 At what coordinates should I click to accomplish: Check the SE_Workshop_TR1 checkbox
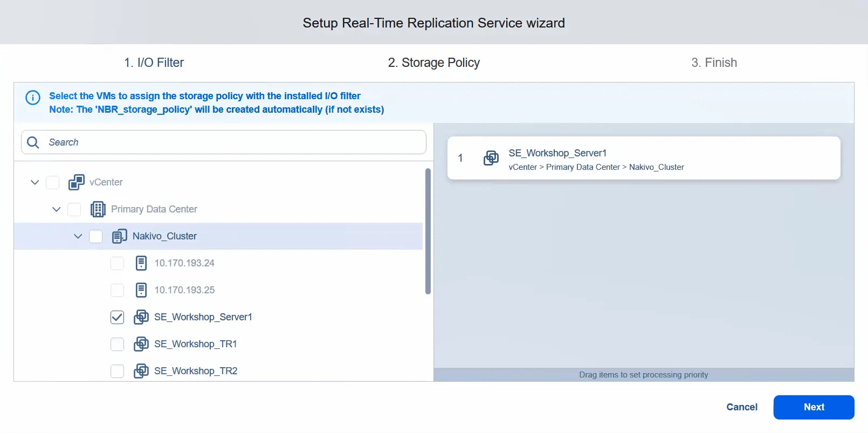(x=117, y=344)
